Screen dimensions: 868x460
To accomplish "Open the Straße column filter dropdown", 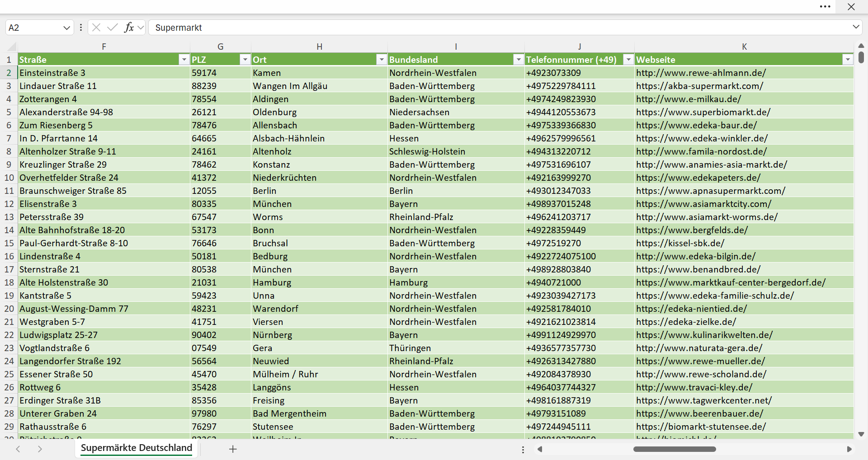I will [184, 60].
